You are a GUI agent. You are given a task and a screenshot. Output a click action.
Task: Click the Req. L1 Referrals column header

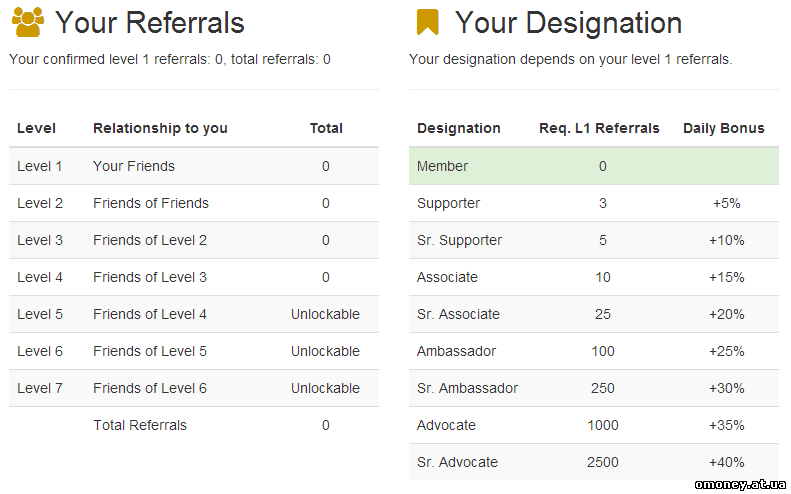(x=599, y=128)
